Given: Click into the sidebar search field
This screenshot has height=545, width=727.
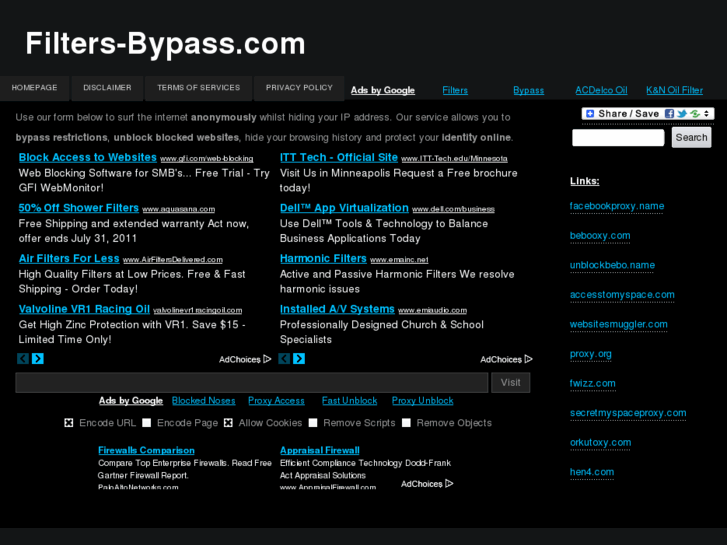Looking at the screenshot, I should tap(618, 138).
